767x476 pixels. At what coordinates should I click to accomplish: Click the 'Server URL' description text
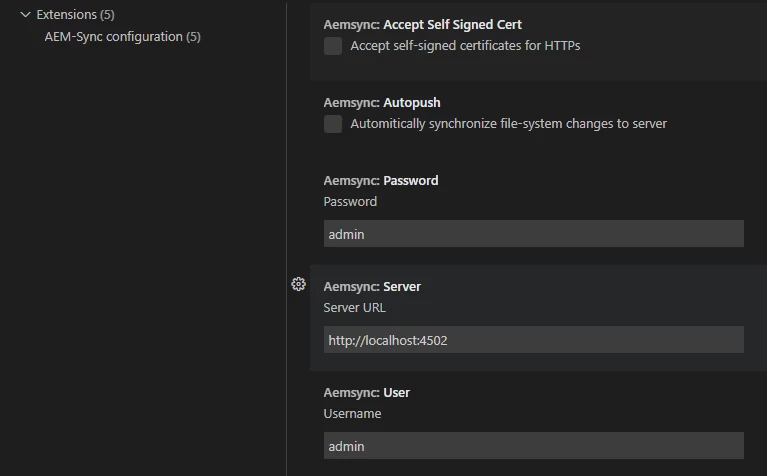[354, 308]
